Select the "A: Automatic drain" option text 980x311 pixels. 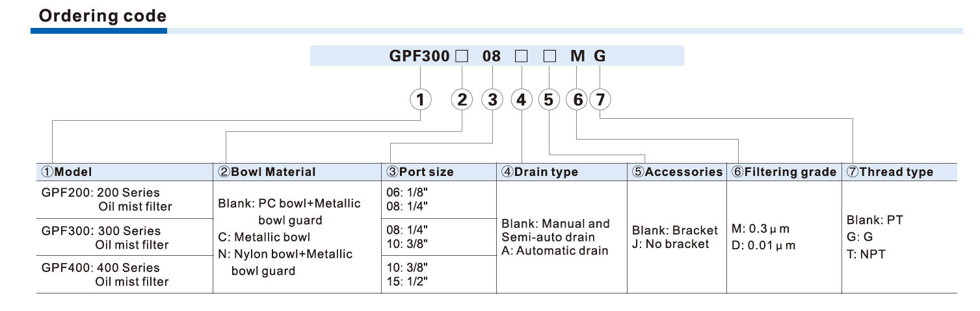[x=555, y=251]
